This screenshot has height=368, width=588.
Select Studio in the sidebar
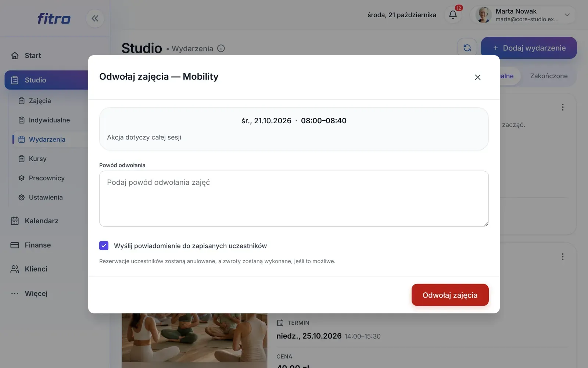point(46,80)
